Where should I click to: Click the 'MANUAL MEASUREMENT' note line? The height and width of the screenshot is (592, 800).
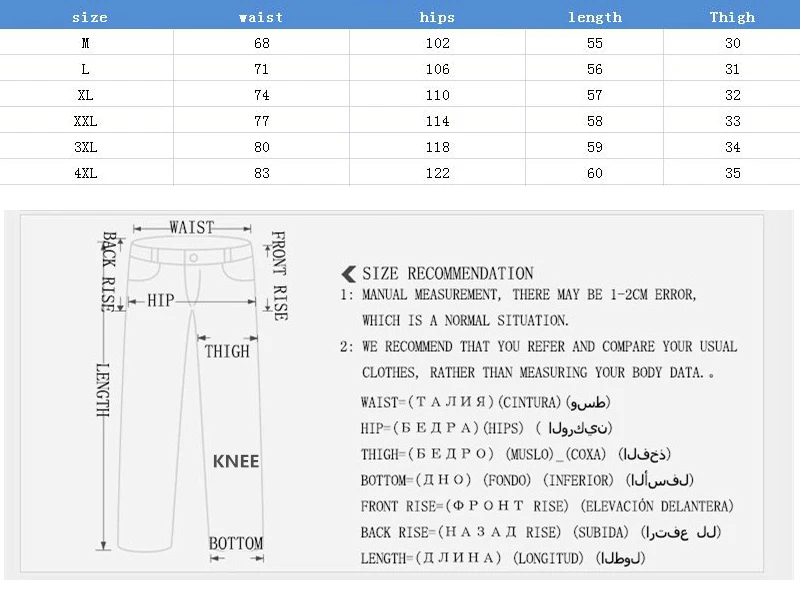coord(518,294)
